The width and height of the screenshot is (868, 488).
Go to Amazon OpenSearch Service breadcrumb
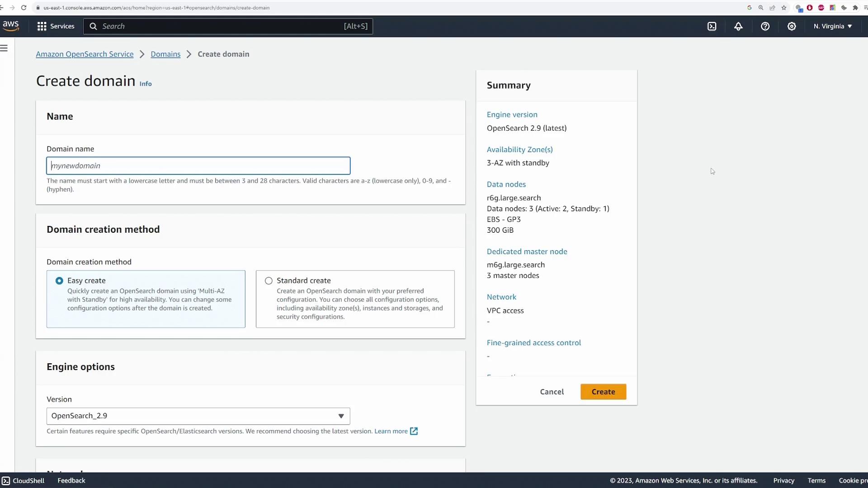point(85,54)
